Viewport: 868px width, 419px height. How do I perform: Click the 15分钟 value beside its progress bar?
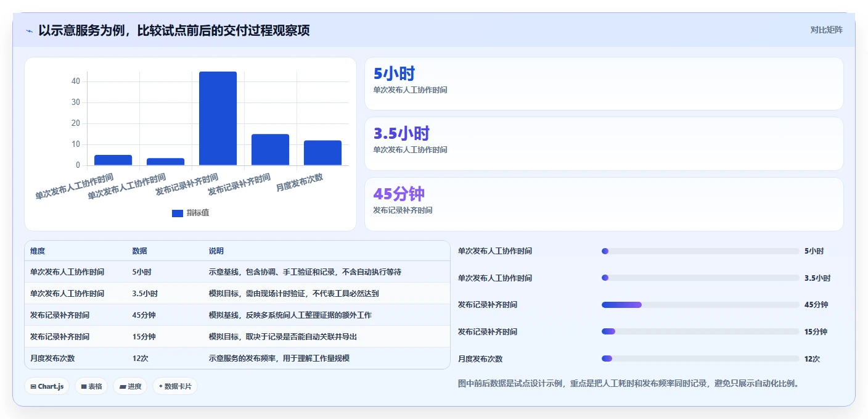(x=816, y=331)
